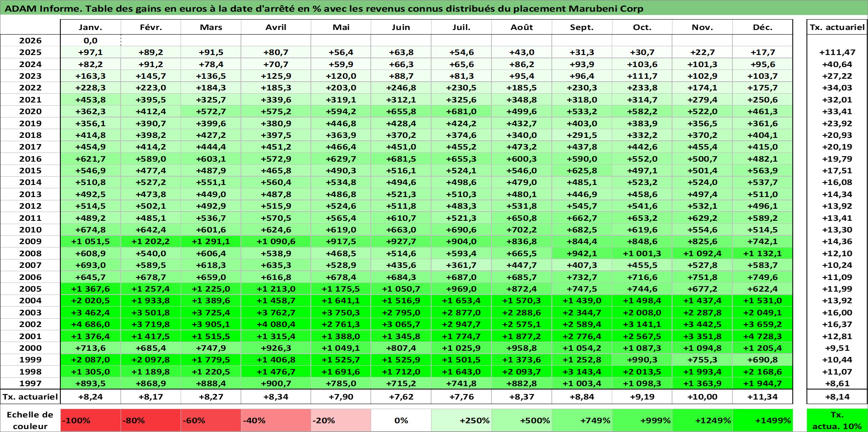The height and width of the screenshot is (432, 868).
Task: Select the '+11,34' December actuarial rate
Action: point(762,397)
